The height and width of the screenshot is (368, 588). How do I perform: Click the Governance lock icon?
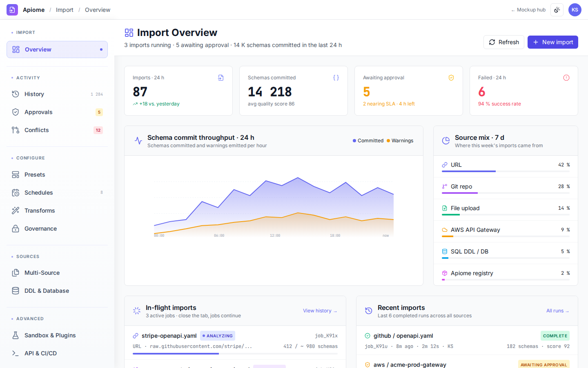(x=16, y=229)
